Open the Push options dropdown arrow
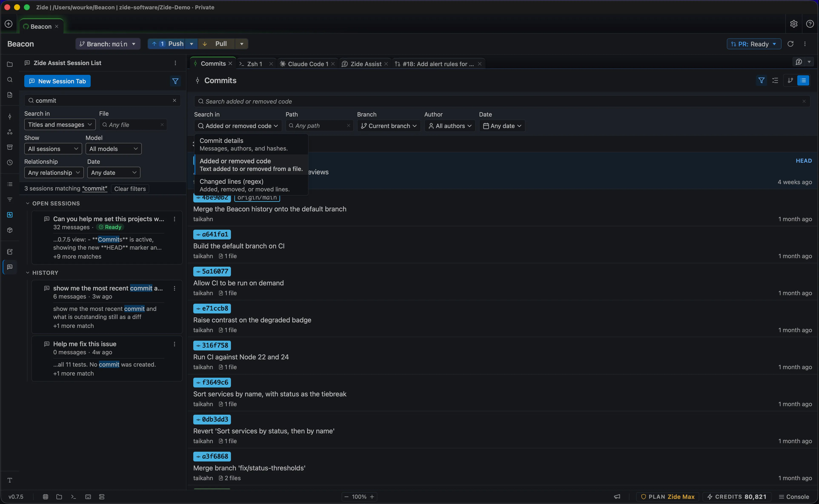Screen dimensions: 819x504 point(191,44)
